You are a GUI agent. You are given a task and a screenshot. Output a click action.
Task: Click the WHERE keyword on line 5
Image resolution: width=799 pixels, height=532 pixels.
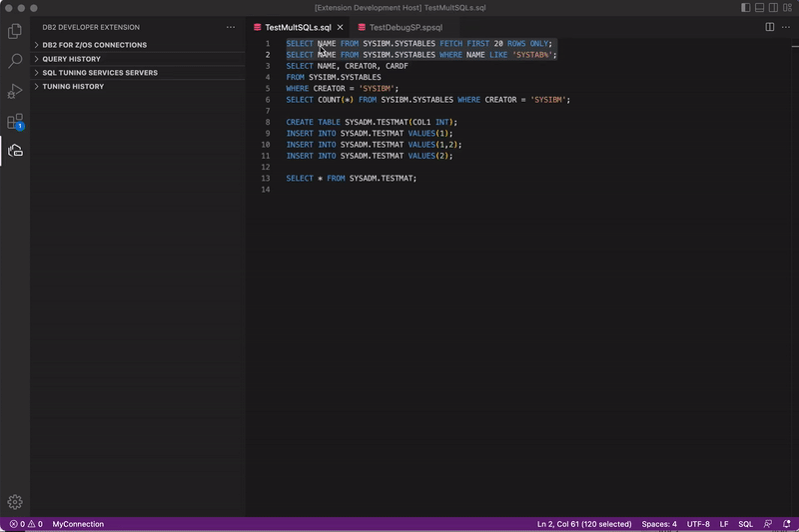click(x=297, y=89)
